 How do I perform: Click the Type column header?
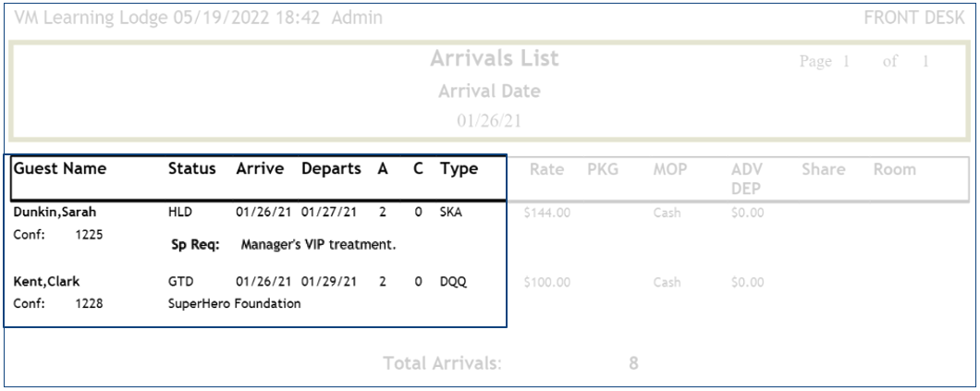click(x=458, y=170)
